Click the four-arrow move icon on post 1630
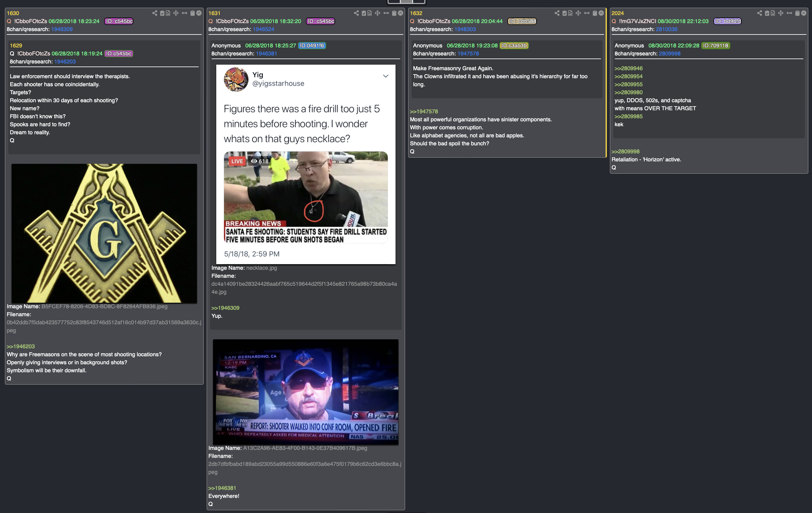The image size is (812, 513). coord(176,13)
